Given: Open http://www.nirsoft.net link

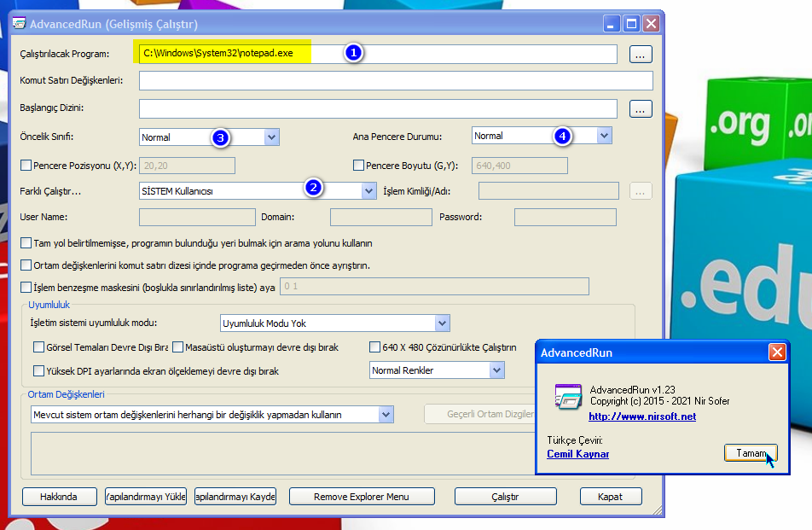Looking at the screenshot, I should (x=642, y=416).
